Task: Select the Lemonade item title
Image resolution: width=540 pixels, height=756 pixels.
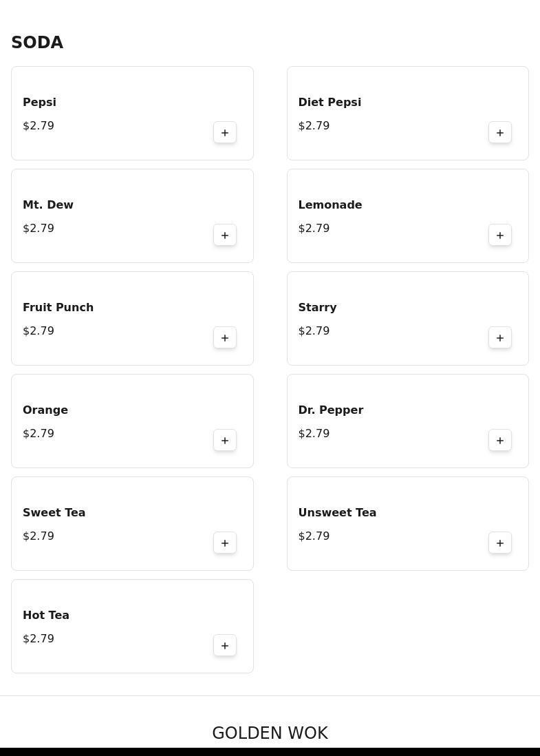Action: point(330,205)
